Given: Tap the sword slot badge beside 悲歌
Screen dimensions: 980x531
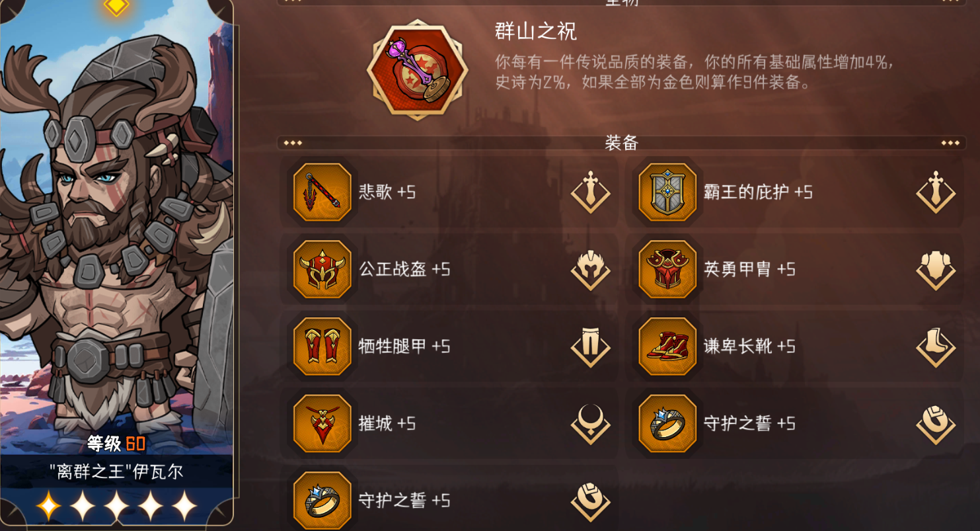Looking at the screenshot, I should click(x=591, y=192).
